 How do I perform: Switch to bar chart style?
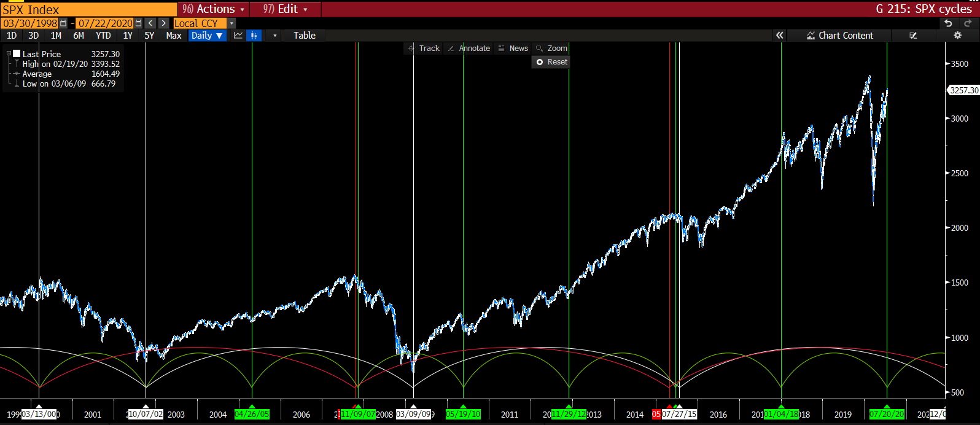tap(254, 36)
